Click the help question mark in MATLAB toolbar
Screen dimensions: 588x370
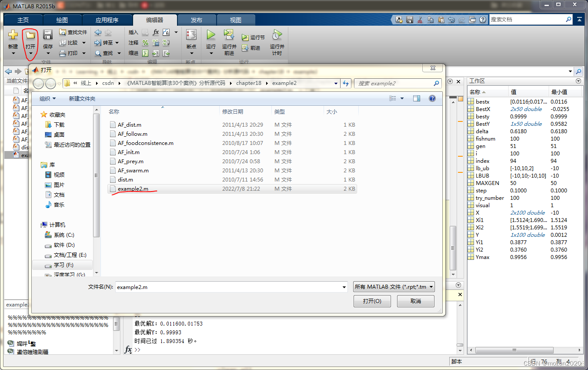[483, 20]
